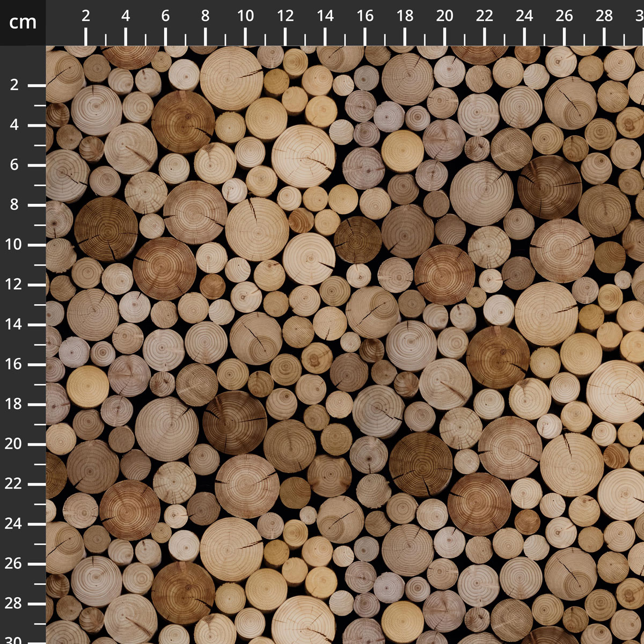Pick the 8 label on vertical ruler
This screenshot has width=644, height=644.
pos(14,205)
